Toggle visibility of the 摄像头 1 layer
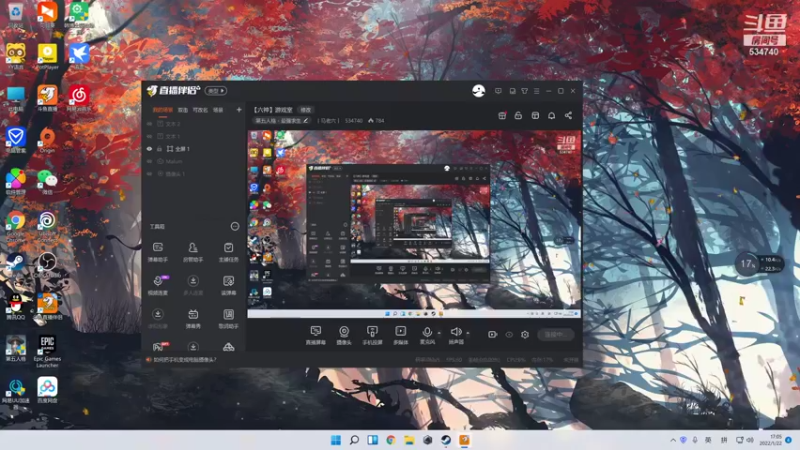The width and height of the screenshot is (800, 450). click(x=149, y=174)
